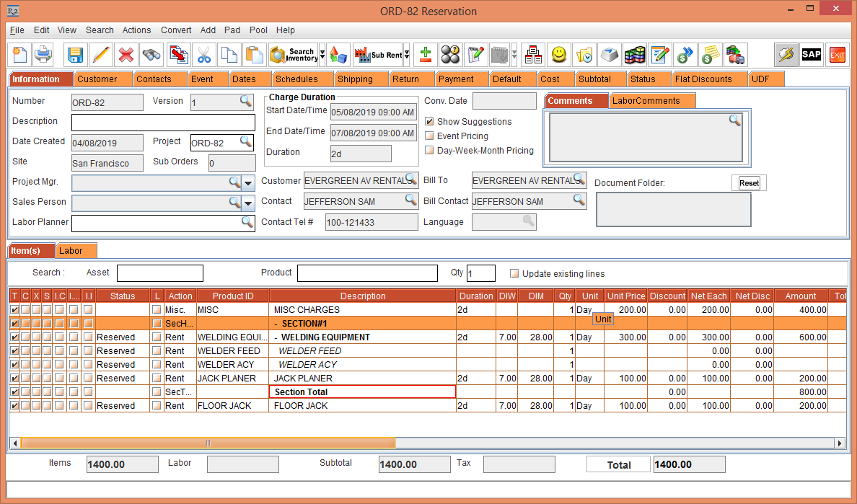Enable the Event Pricing checkbox

[430, 136]
